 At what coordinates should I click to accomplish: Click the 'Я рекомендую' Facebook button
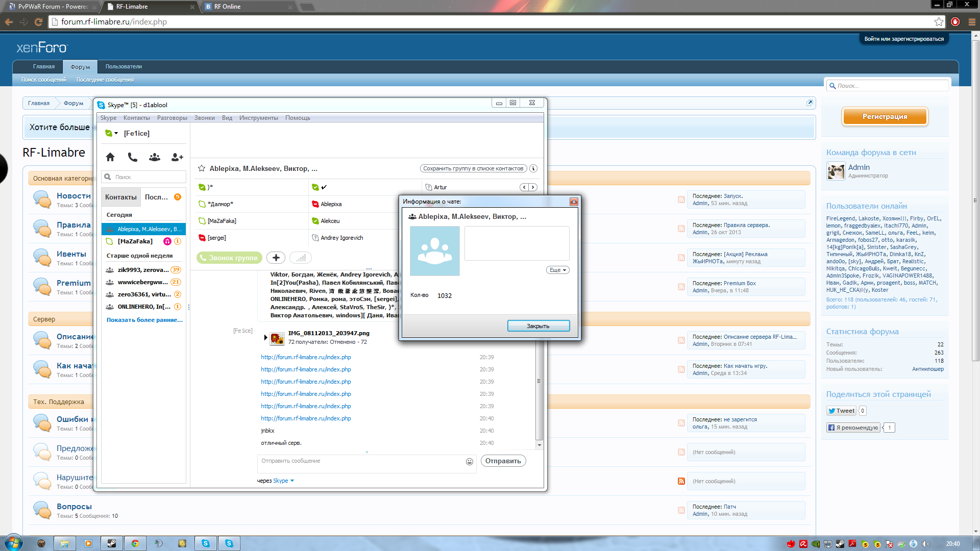[x=853, y=428]
